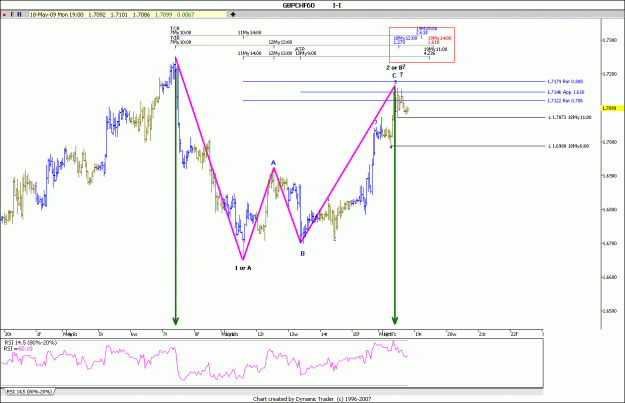Click the TCR time cycle label

pyautogui.click(x=175, y=29)
